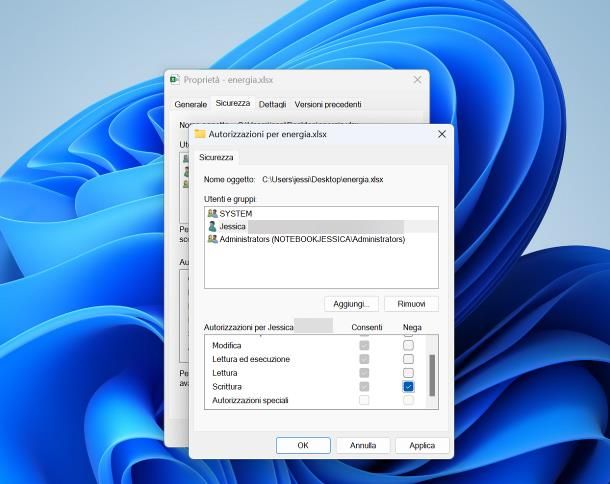Open Generale tab in Proprietà window

191,104
